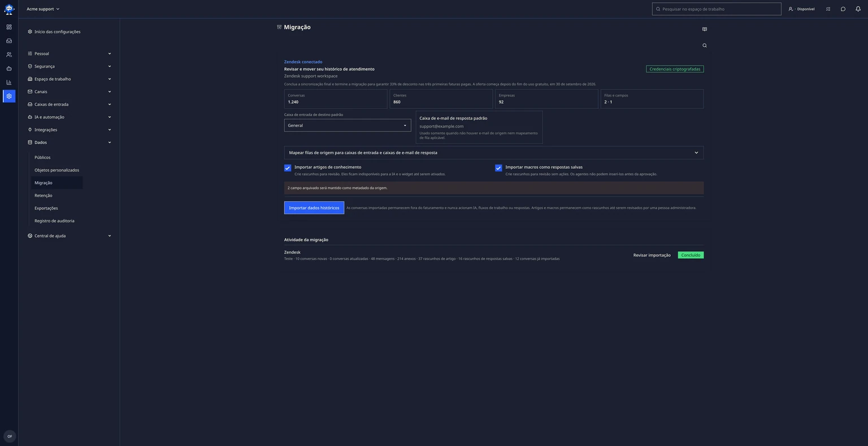Click the Credenciais criptografadas badge
868x446 pixels.
(x=675, y=69)
